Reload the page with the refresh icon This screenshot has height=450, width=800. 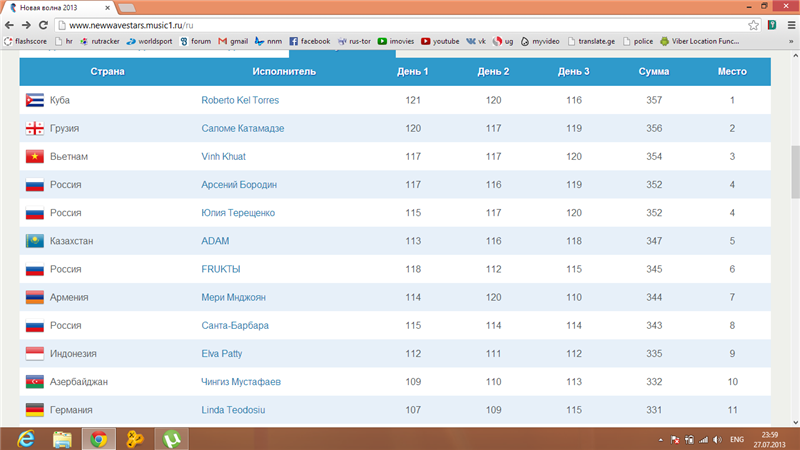(x=43, y=25)
